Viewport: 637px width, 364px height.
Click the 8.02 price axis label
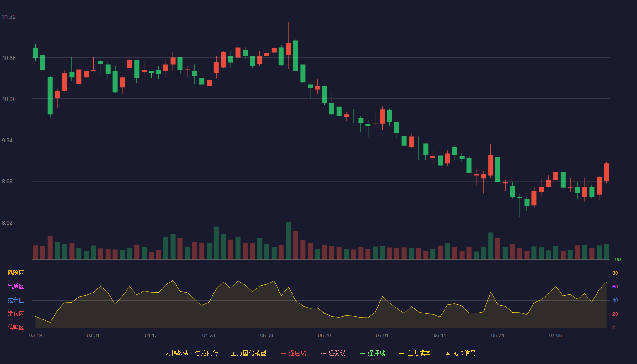pos(9,223)
